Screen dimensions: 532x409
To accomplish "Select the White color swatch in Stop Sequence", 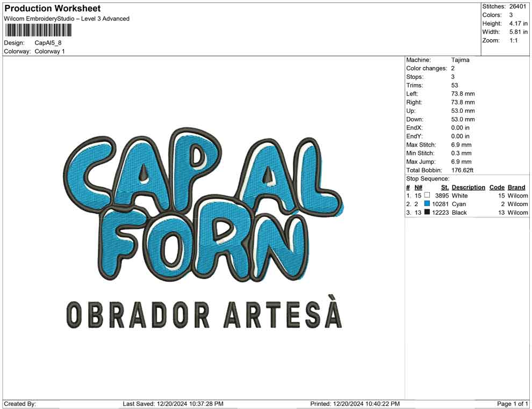I will click(x=427, y=195).
